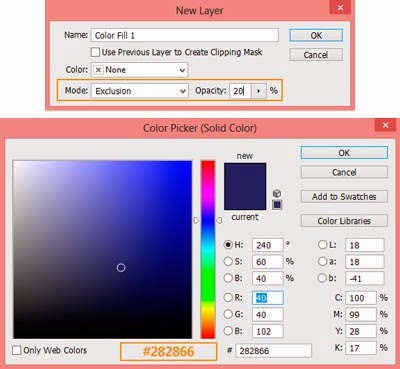Screen dimensions: 400x369
Task: Click the M magenta field showing 99
Action: (361, 314)
